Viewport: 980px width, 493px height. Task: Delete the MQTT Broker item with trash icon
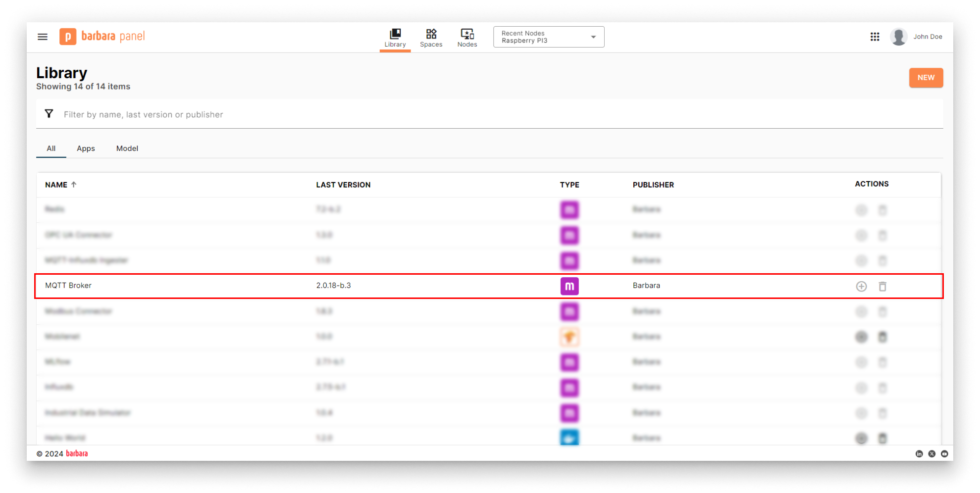tap(883, 286)
